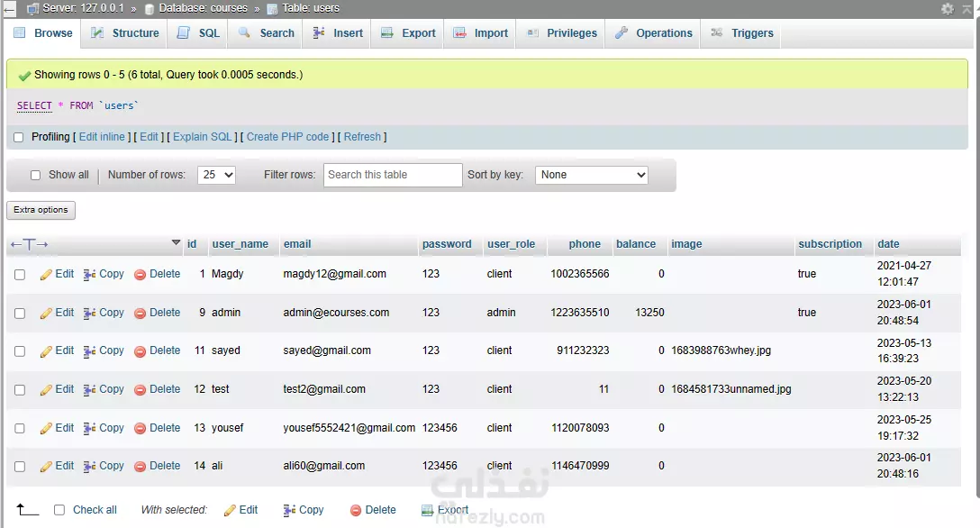Go to the Search tab
This screenshot has height=528, width=980.
[x=267, y=33]
